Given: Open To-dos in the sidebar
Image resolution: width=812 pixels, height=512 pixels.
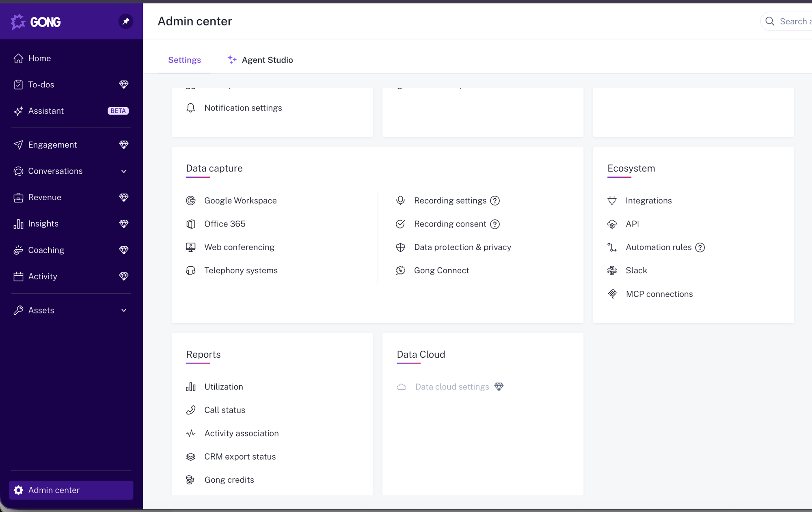Looking at the screenshot, I should pos(41,84).
